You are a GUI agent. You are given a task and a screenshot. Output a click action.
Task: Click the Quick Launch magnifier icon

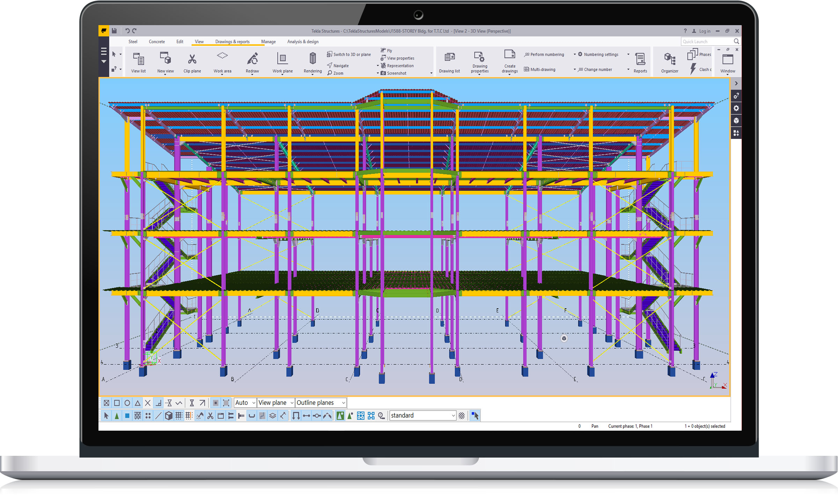pos(736,42)
